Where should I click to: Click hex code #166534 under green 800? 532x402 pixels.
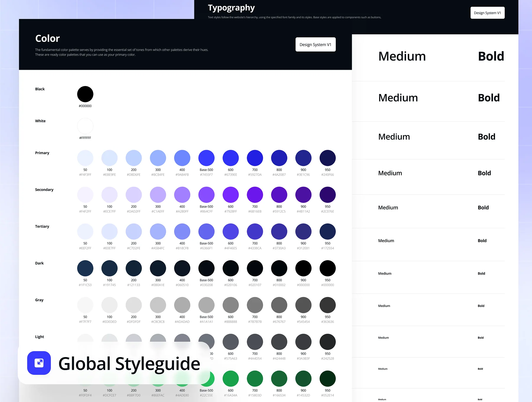[279, 395]
